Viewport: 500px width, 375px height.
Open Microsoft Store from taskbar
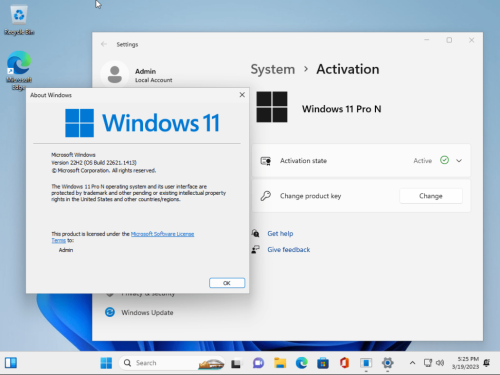tap(323, 363)
